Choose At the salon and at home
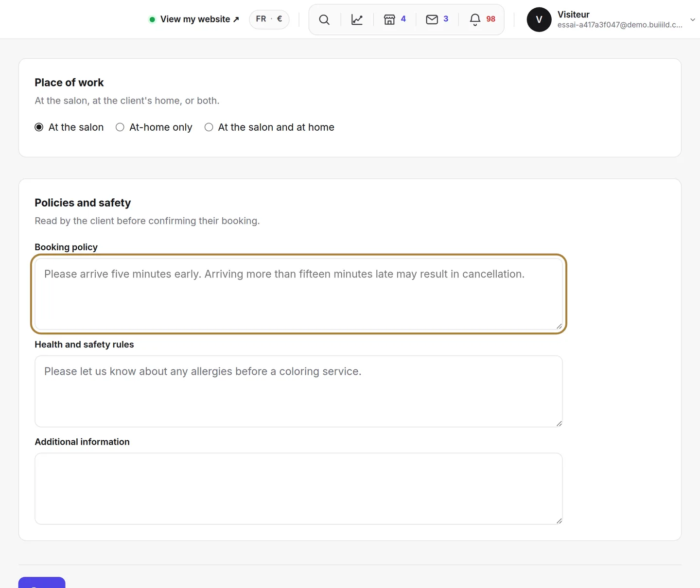Viewport: 700px width, 588px height. coord(209,127)
